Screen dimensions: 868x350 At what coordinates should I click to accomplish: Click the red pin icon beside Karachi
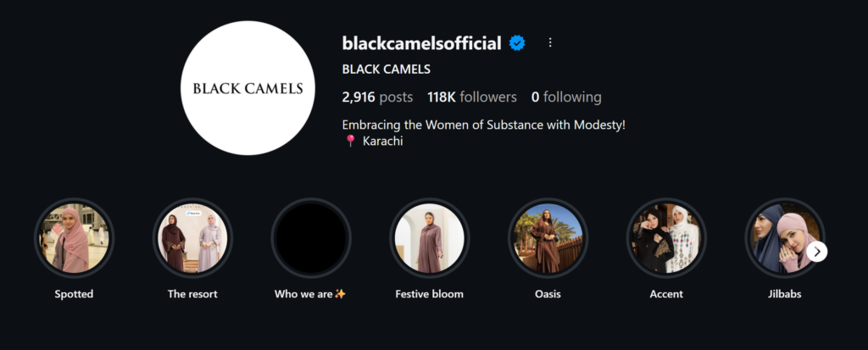[350, 142]
